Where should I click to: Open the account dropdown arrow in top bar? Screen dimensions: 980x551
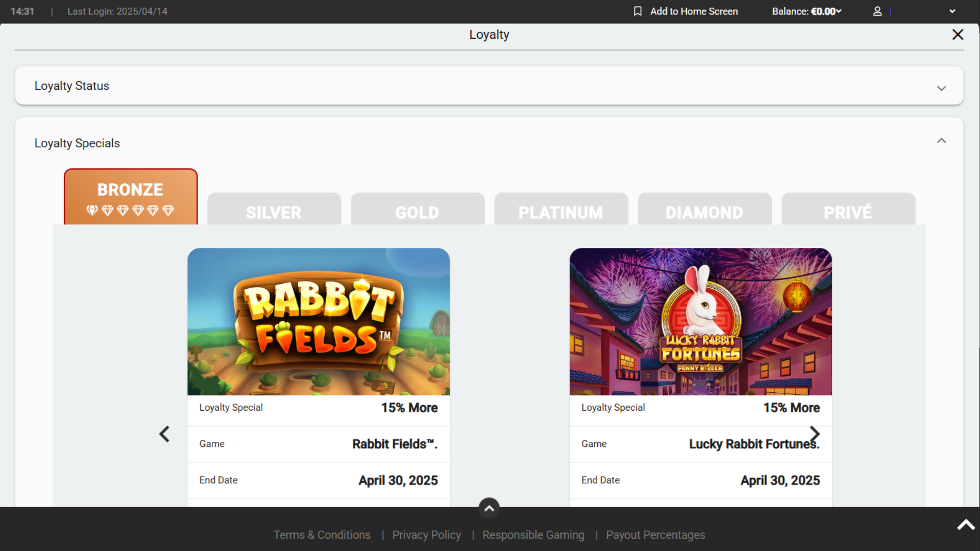pos(952,11)
